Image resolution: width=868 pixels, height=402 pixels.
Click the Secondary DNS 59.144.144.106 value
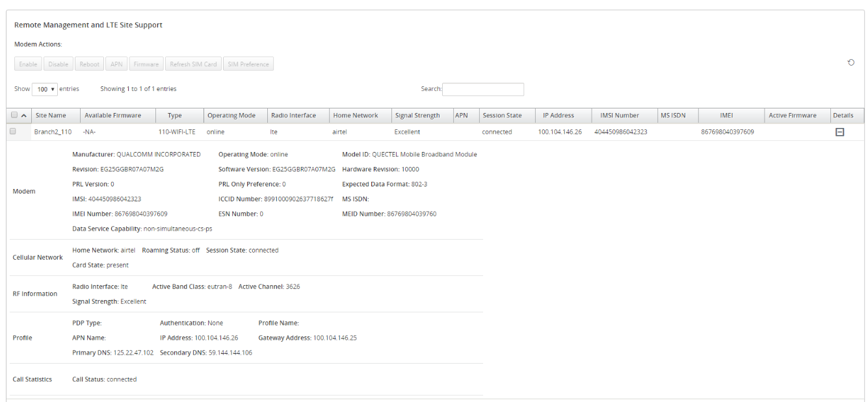coord(230,353)
